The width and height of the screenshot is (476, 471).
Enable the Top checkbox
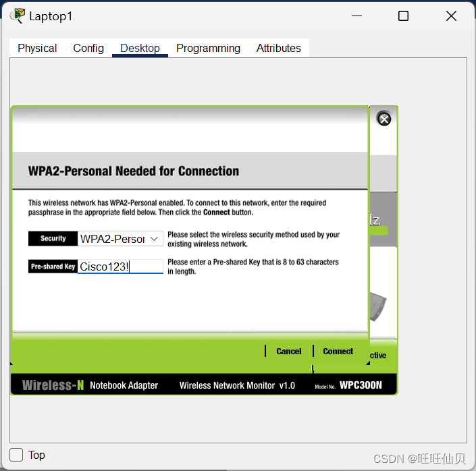tap(16, 455)
